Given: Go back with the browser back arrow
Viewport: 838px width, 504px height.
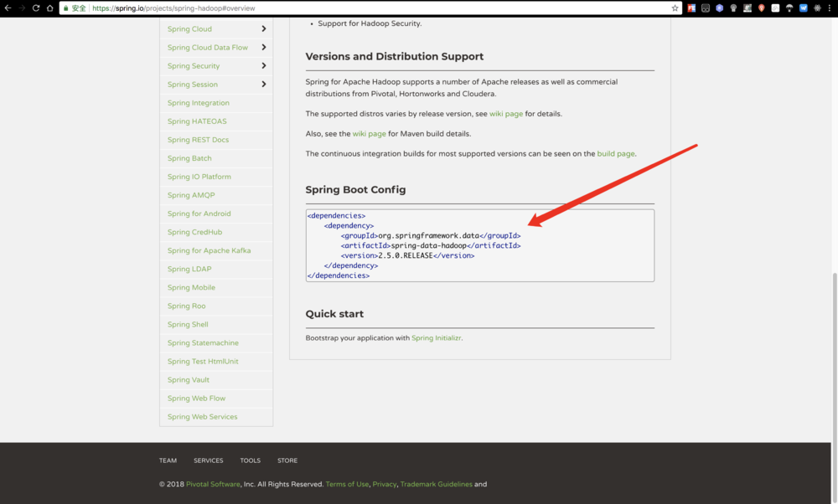Looking at the screenshot, I should click(8, 8).
